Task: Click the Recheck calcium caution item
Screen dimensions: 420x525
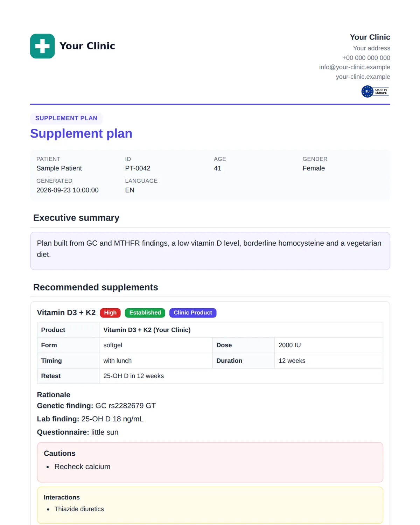Action: click(82, 467)
